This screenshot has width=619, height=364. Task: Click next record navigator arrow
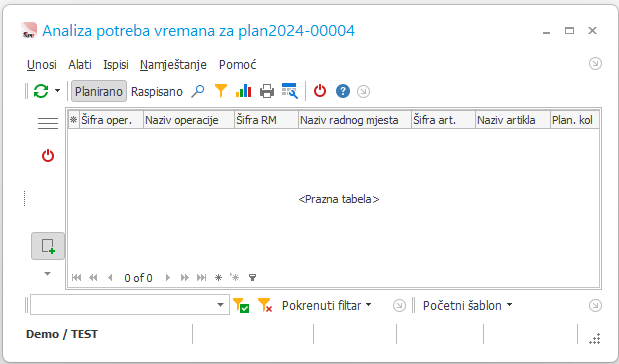pyautogui.click(x=168, y=278)
